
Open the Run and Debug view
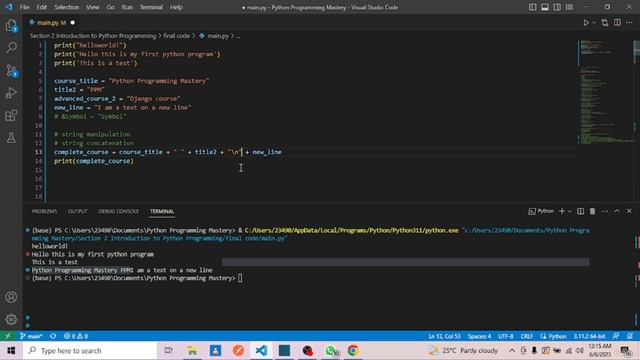tap(11, 93)
